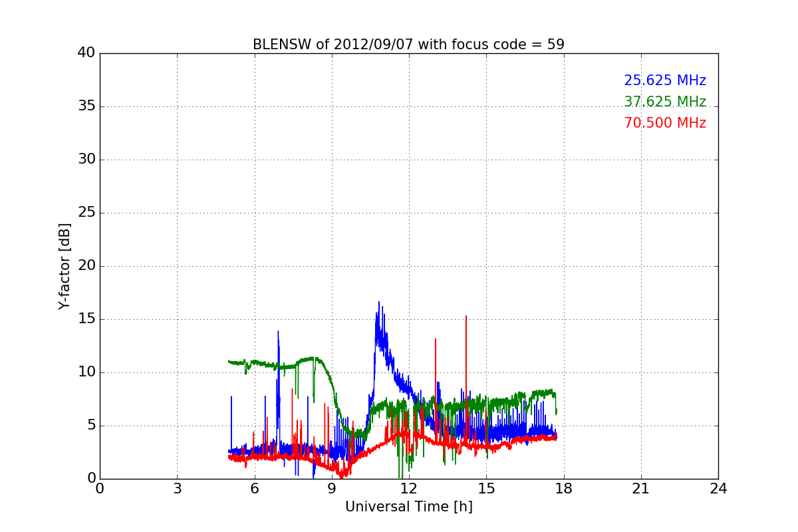The image size is (798, 532).
Task: Click the tallest red spike above 15 dB
Action: [466, 317]
